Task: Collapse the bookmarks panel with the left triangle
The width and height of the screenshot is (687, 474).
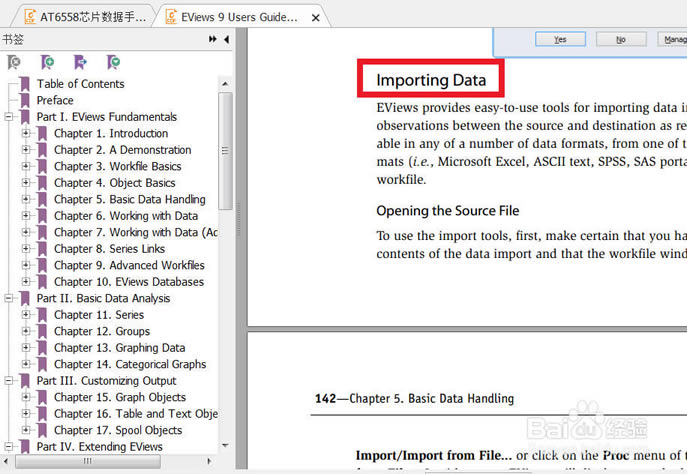Action: pos(226,39)
